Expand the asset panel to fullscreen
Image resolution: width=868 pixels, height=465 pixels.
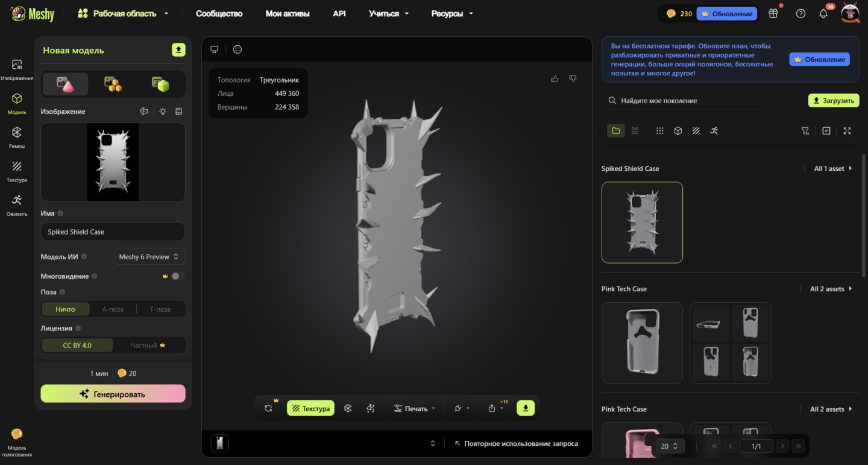pos(847,131)
